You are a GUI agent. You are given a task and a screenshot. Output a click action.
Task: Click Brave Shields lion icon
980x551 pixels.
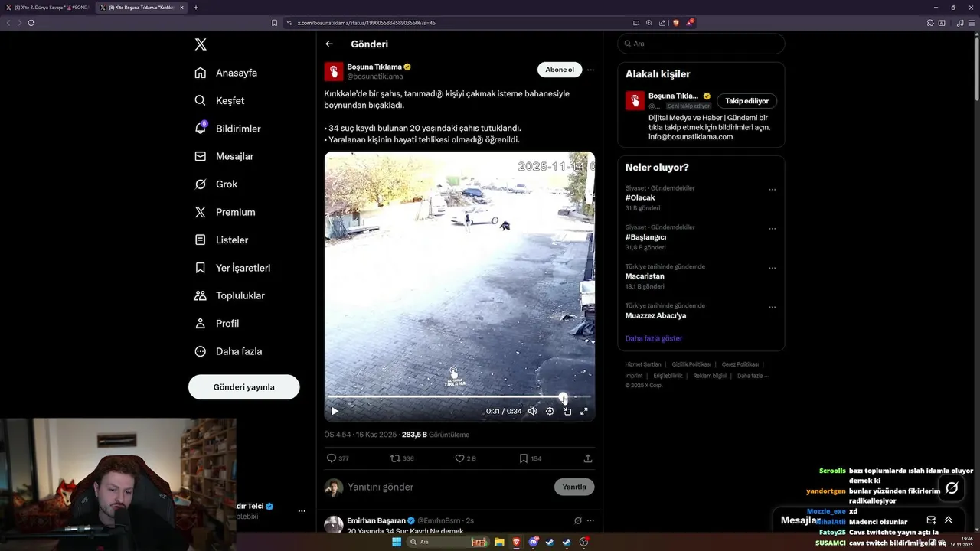[x=676, y=23]
